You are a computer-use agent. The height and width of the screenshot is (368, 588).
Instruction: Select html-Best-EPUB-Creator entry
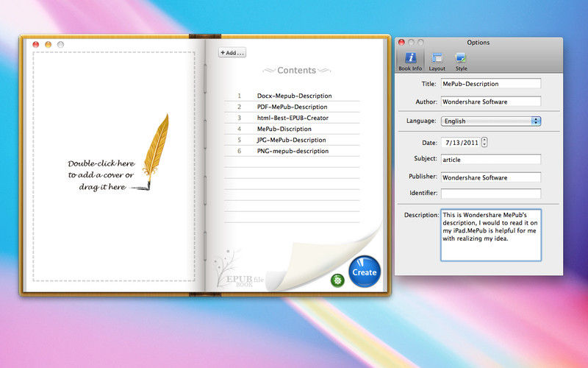click(292, 118)
